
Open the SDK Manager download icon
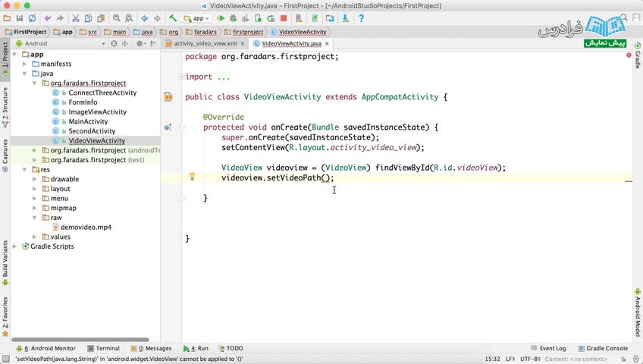[346, 18]
